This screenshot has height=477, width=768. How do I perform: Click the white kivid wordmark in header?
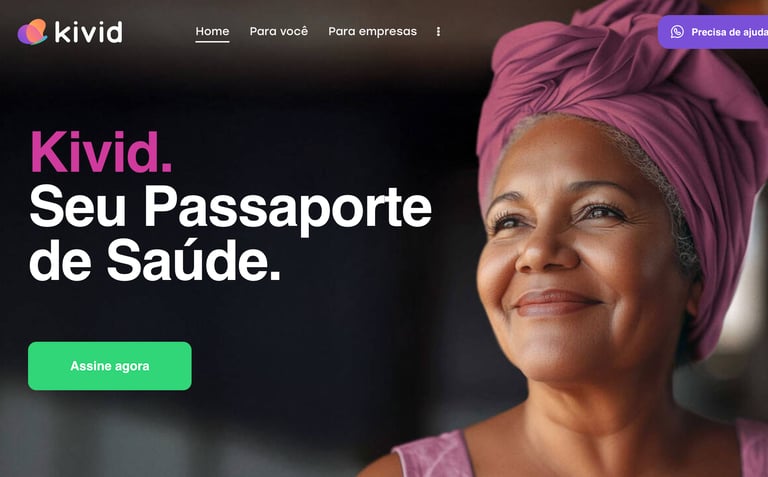(88, 32)
